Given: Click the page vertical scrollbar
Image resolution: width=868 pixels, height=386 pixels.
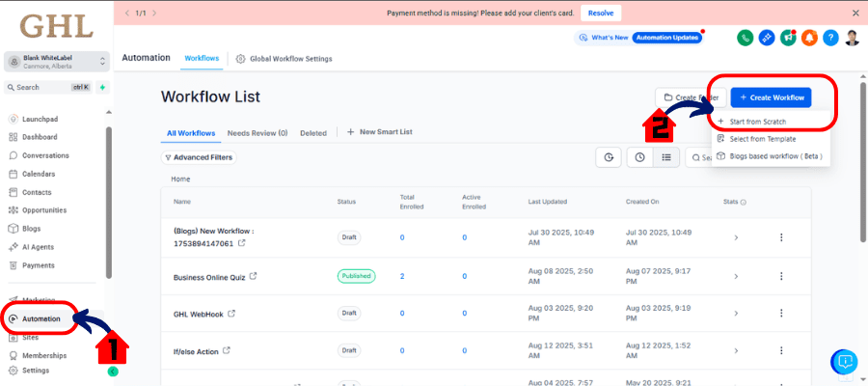Looking at the screenshot, I should pos(862,162).
